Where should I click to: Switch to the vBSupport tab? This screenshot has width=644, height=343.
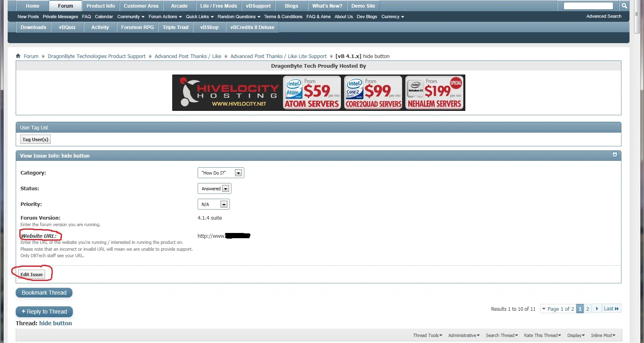(x=258, y=6)
